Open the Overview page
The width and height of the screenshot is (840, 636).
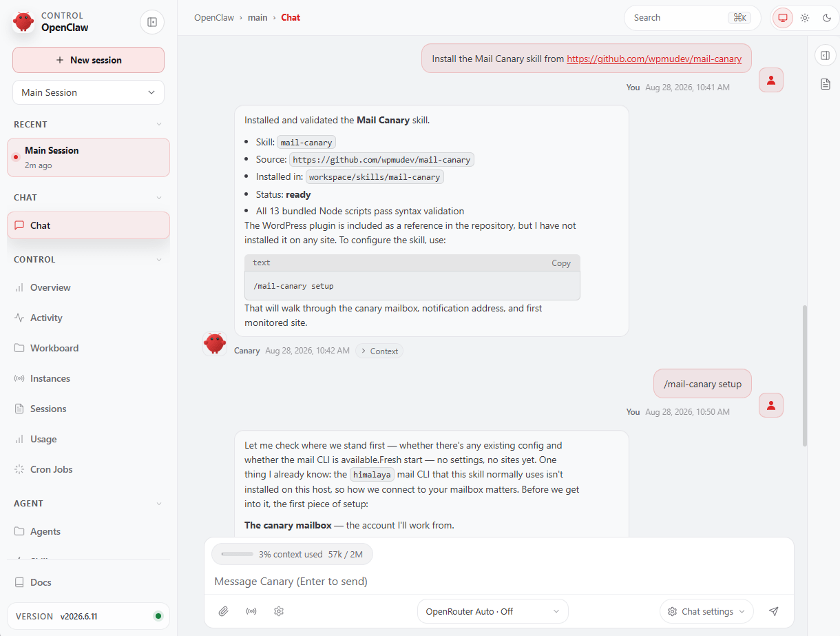[x=88, y=287]
